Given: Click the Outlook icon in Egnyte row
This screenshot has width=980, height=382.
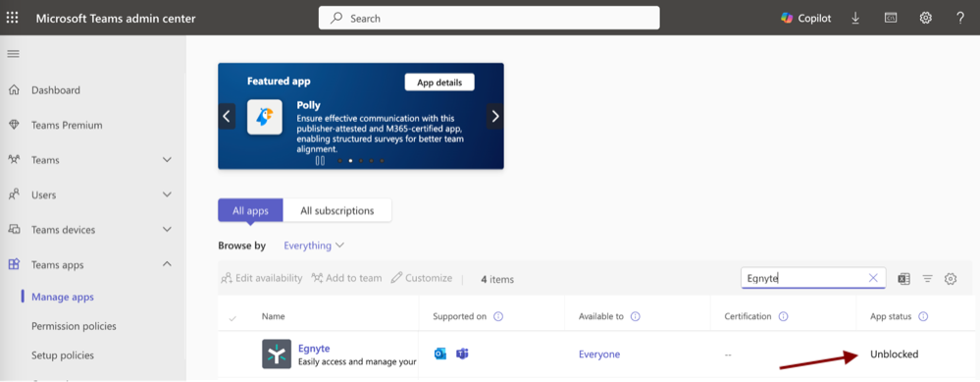Looking at the screenshot, I should [x=440, y=354].
